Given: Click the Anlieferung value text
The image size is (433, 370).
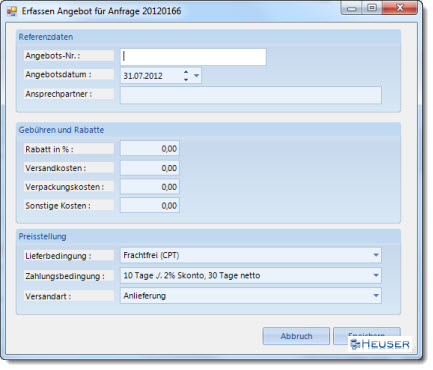Looking at the screenshot, I should click(144, 296).
